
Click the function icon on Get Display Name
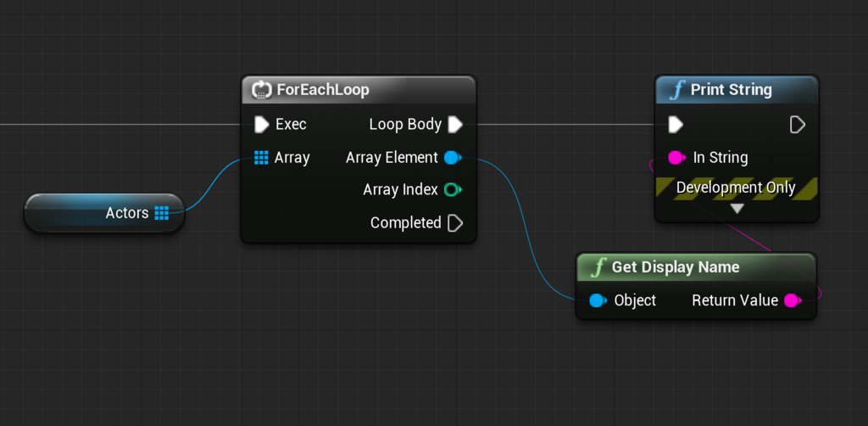coord(598,267)
